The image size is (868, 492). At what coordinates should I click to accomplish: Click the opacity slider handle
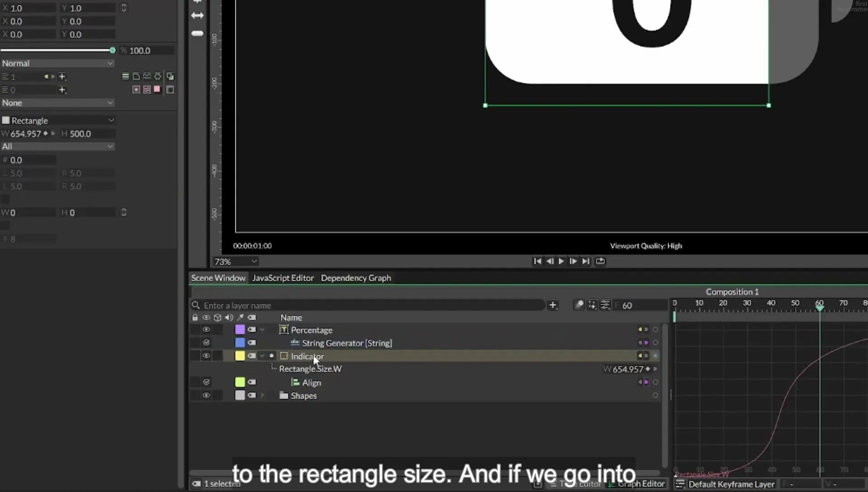pos(112,50)
